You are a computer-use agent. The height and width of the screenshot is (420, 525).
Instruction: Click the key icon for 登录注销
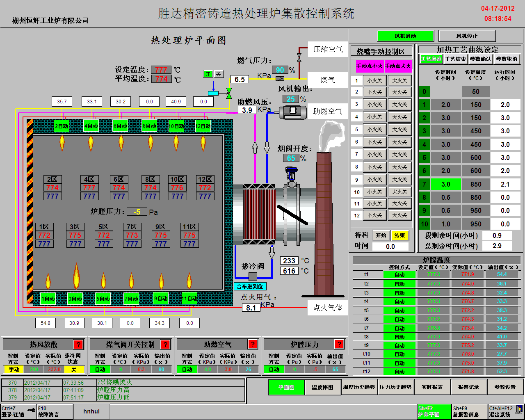[x=31, y=410]
